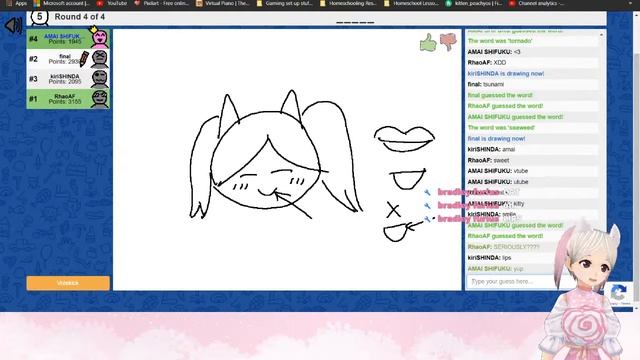The width and height of the screenshot is (640, 360).
Task: Give the drawing a thumbs up
Action: pyautogui.click(x=428, y=42)
